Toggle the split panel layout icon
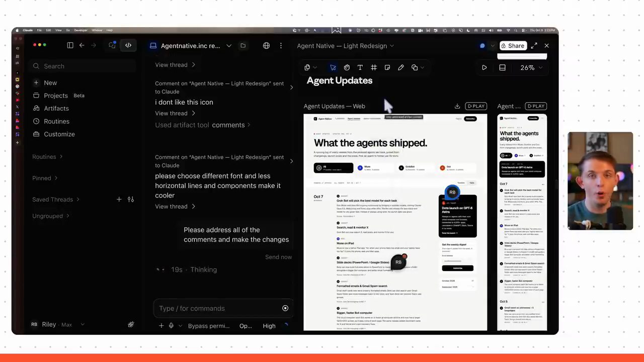The image size is (644, 362). [x=502, y=67]
